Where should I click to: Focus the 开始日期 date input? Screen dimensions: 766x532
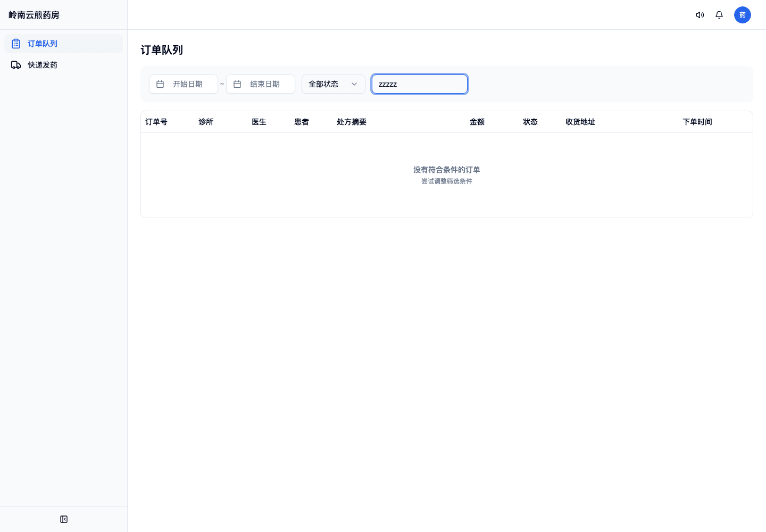184,84
